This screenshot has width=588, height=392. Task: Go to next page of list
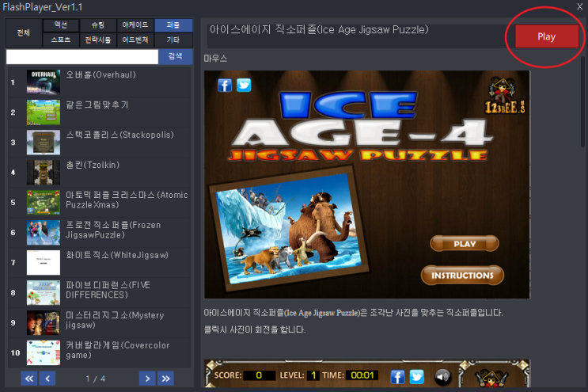(x=147, y=379)
